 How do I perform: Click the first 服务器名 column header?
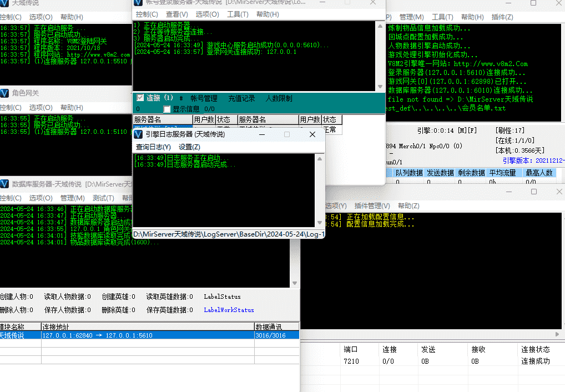[x=163, y=119]
